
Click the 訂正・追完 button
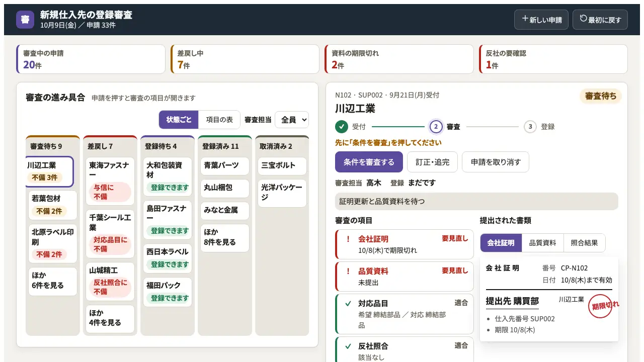(432, 162)
